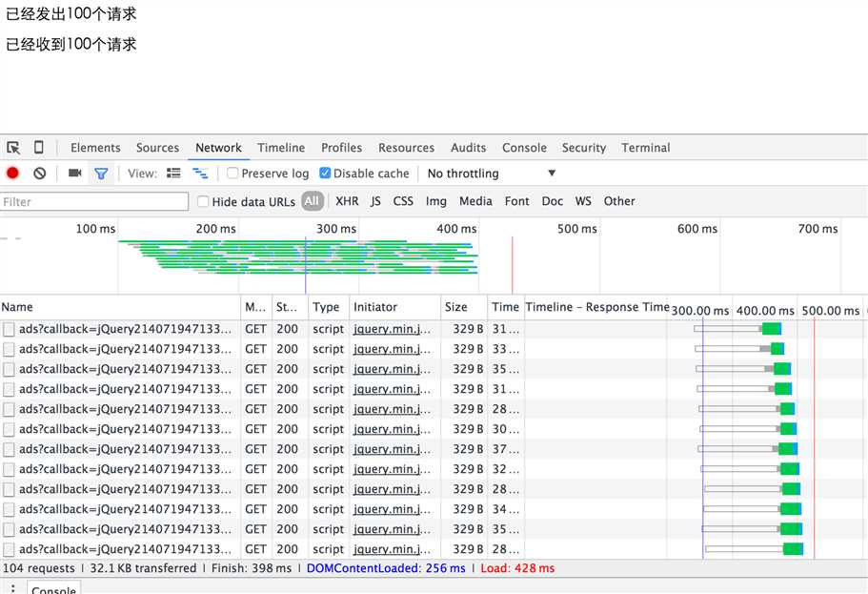Filter requests by JS
The image size is (868, 594).
click(375, 201)
